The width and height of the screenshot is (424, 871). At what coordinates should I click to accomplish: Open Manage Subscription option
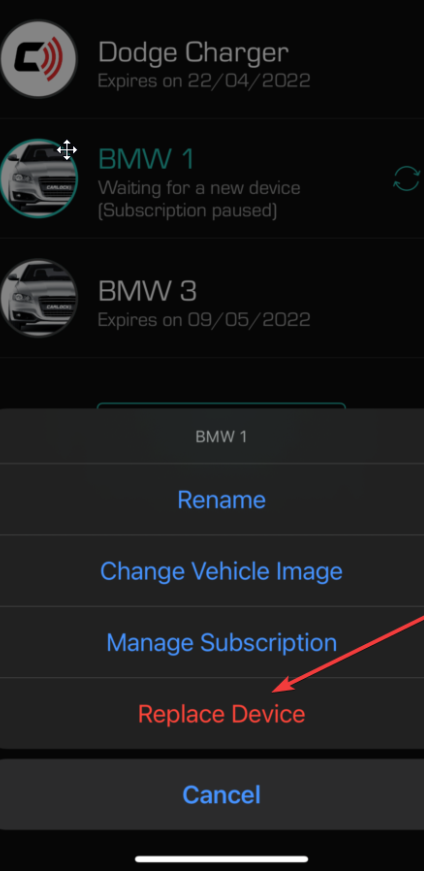coord(222,642)
